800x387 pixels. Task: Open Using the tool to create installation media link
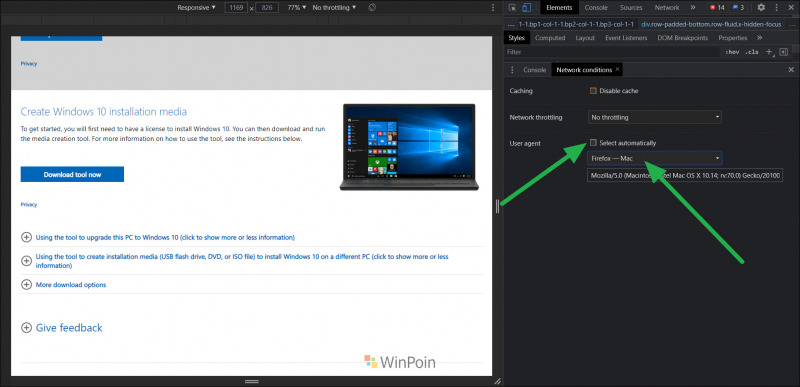242,261
